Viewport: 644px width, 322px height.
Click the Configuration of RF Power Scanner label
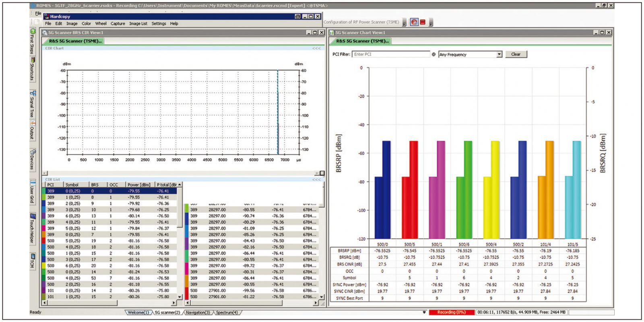tap(361, 22)
